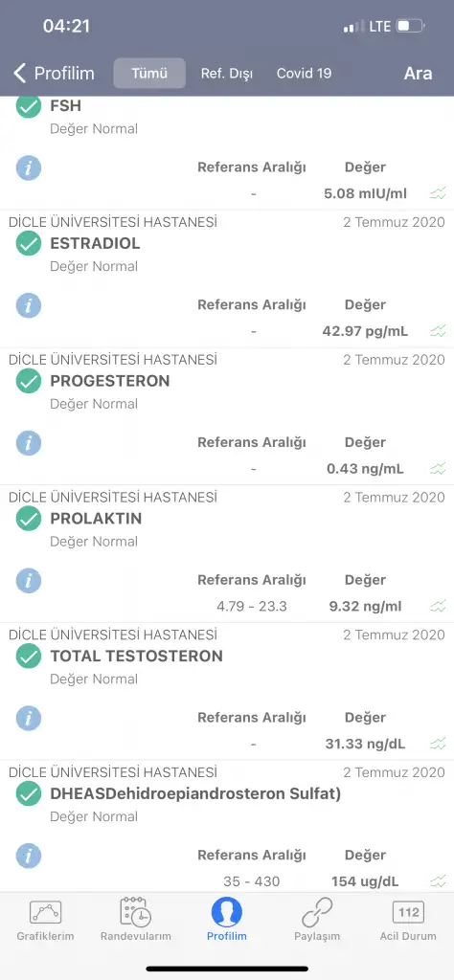Tap green checkmark beside TOTAL TESTOSTERON
This screenshot has height=980, width=454.
pyautogui.click(x=28, y=656)
